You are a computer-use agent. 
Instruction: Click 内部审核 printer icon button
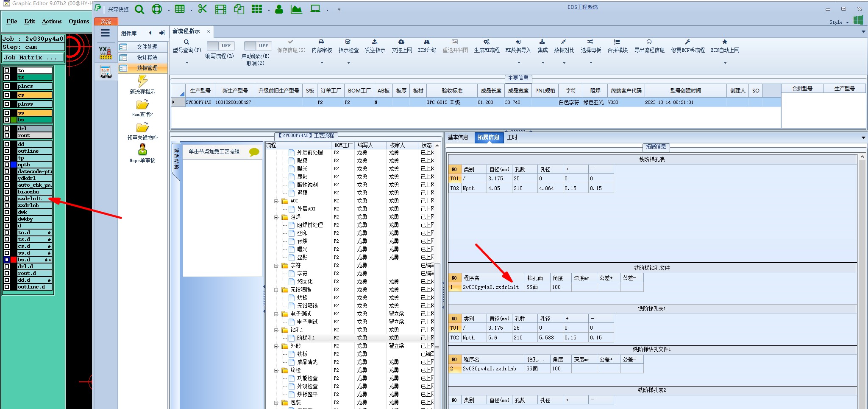click(x=322, y=46)
